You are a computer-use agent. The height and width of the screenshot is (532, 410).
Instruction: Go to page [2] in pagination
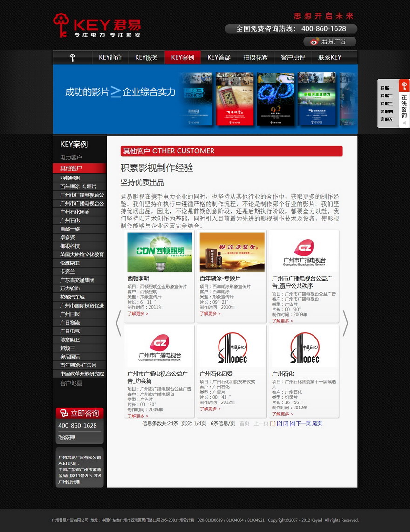(x=280, y=423)
